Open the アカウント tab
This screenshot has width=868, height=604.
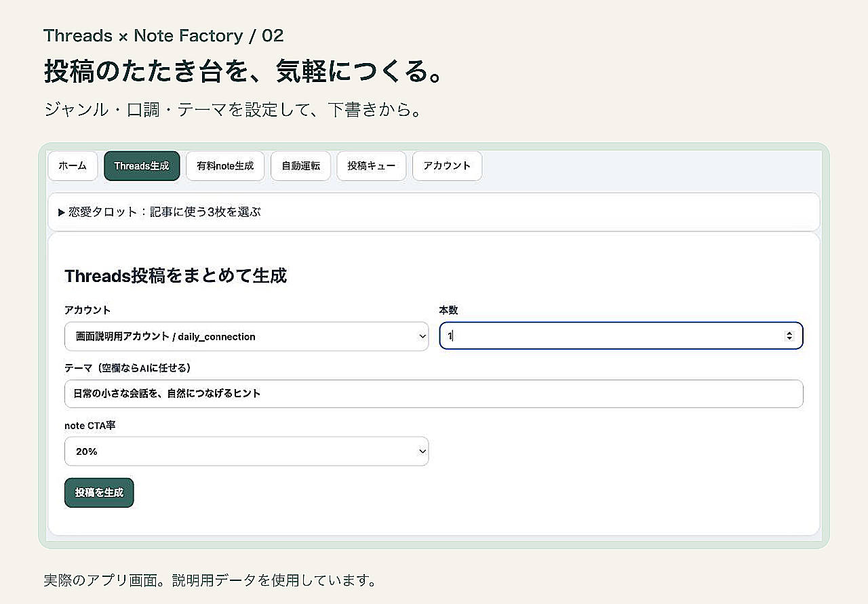click(447, 166)
